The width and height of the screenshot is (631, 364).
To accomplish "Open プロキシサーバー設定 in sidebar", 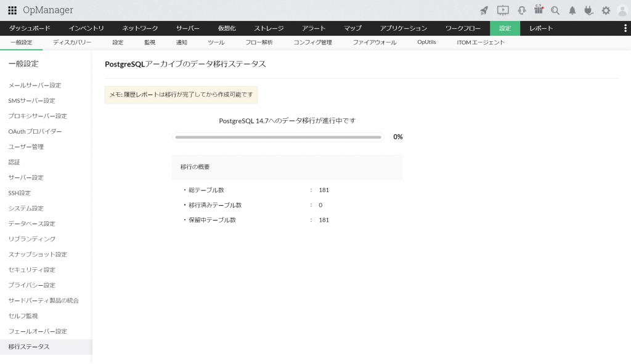I will 38,116.
